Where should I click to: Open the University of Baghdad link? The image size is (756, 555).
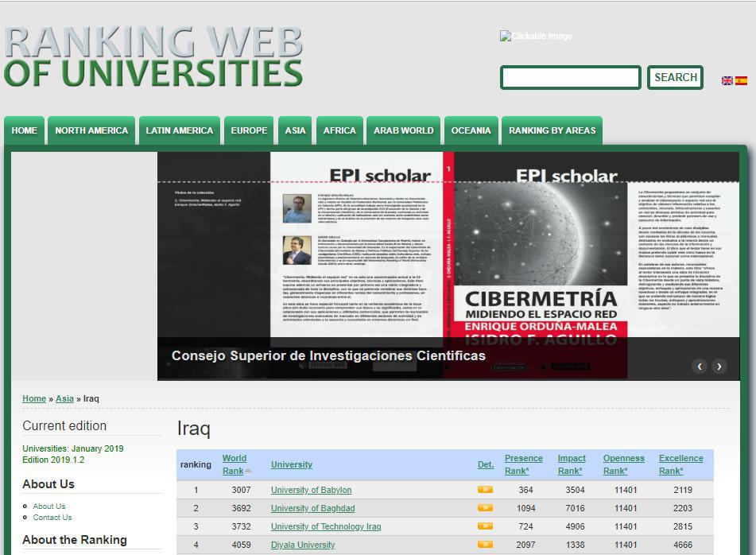tap(312, 508)
